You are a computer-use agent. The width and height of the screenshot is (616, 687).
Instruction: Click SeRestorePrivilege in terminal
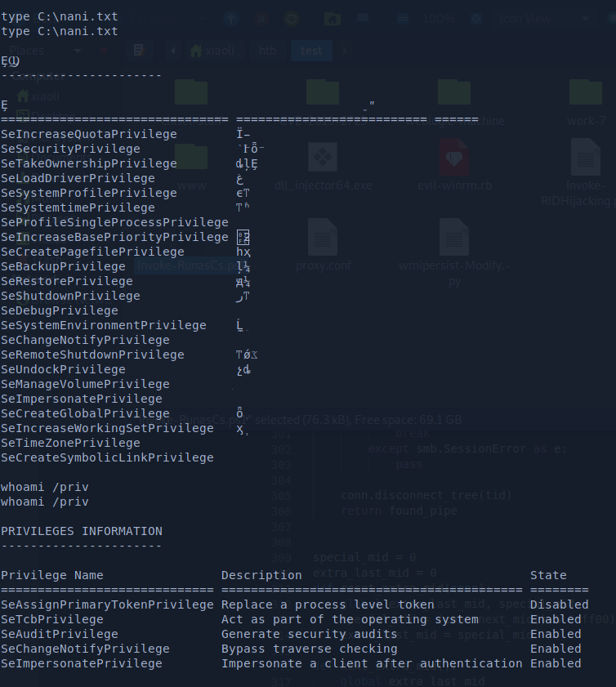[67, 281]
